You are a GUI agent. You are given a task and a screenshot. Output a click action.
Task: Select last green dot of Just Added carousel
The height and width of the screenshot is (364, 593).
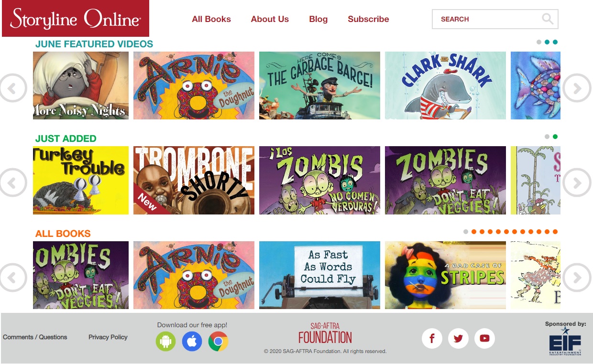click(555, 137)
